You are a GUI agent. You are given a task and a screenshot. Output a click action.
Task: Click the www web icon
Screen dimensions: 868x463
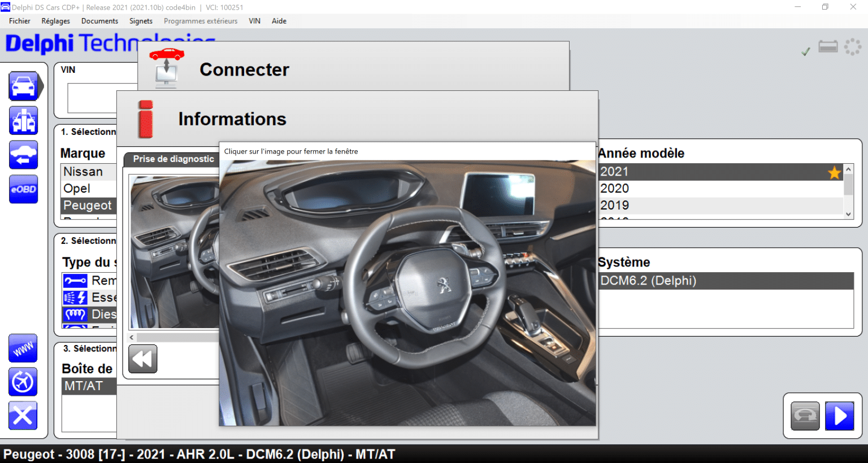[23, 348]
